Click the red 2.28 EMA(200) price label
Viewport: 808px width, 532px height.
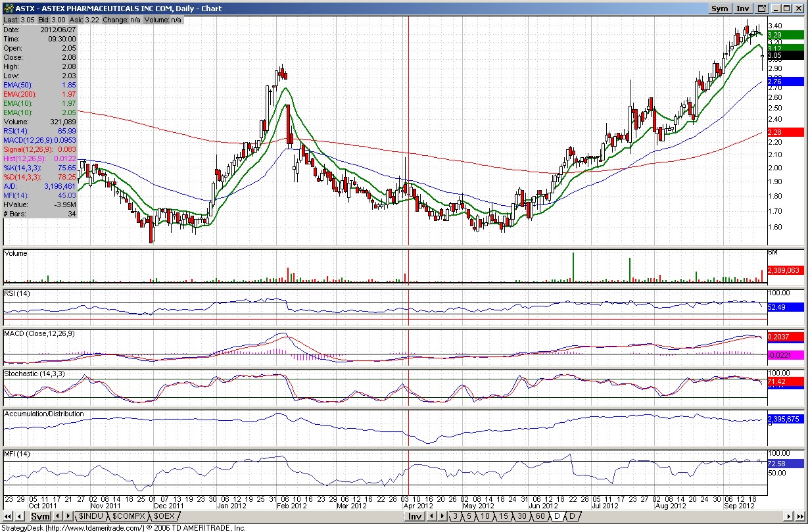point(785,132)
